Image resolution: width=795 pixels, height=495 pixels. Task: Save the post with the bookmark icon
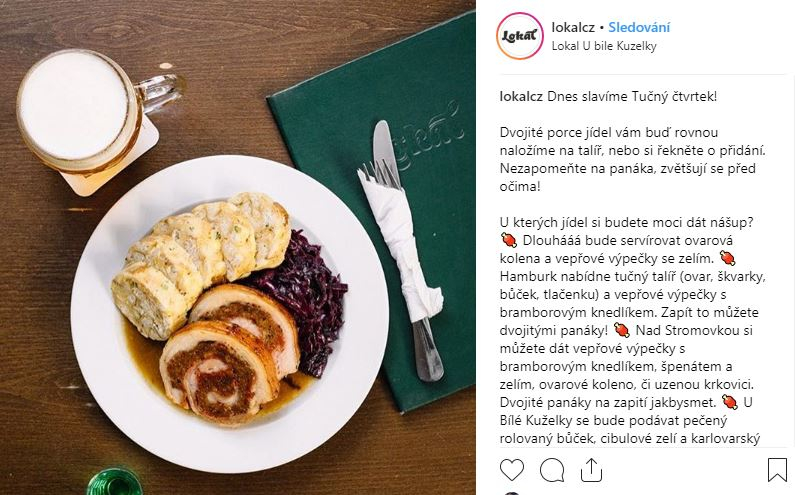(x=777, y=470)
